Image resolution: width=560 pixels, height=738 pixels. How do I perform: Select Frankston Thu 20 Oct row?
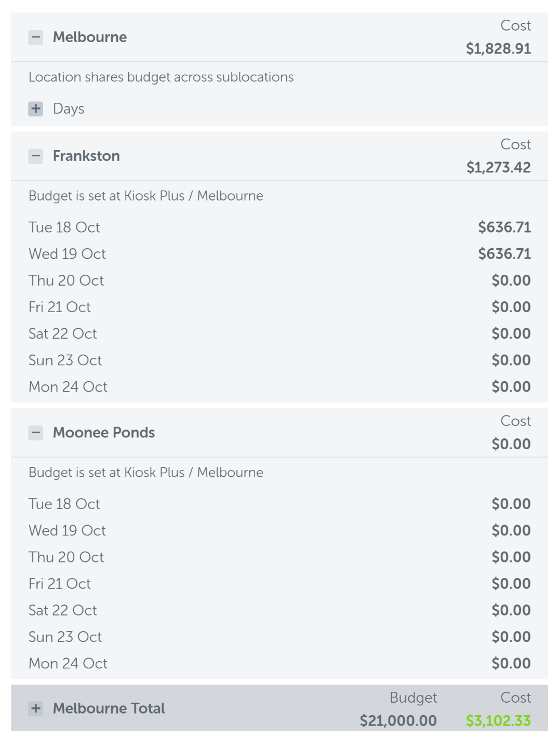(x=279, y=280)
